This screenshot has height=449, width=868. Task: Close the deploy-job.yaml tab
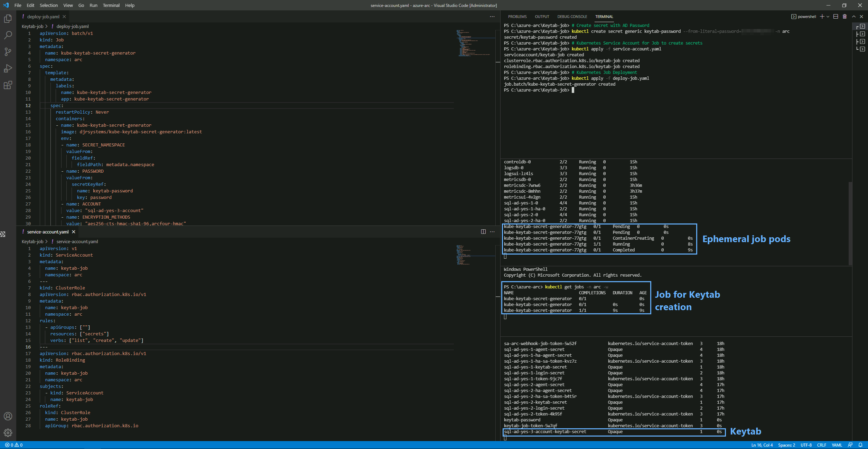pos(64,17)
